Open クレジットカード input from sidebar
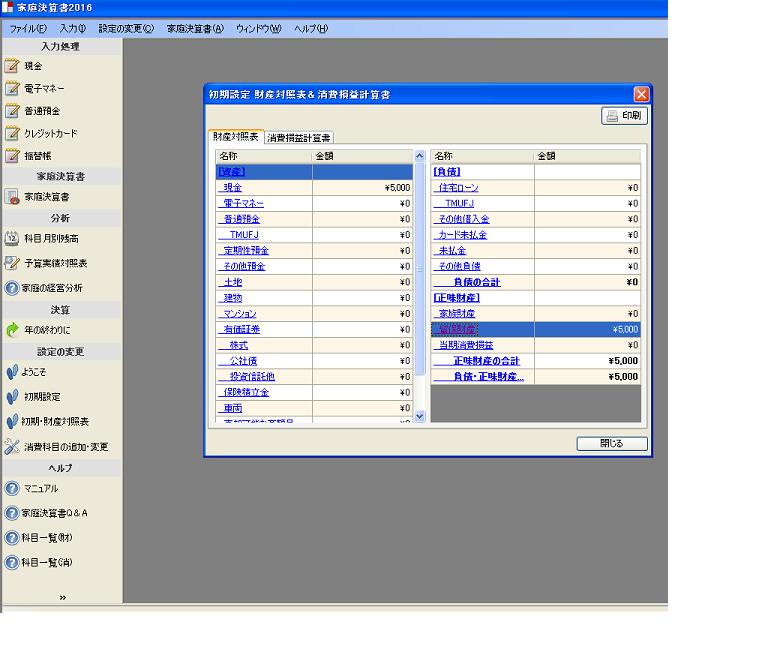The image size is (764, 648). coord(50,133)
